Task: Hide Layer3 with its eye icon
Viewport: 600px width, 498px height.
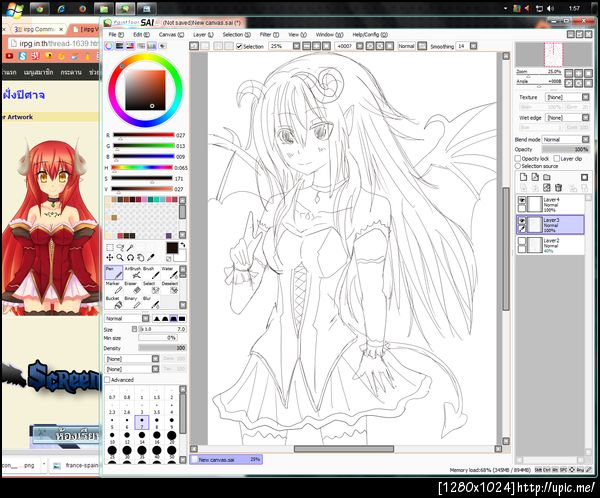Action: [522, 221]
